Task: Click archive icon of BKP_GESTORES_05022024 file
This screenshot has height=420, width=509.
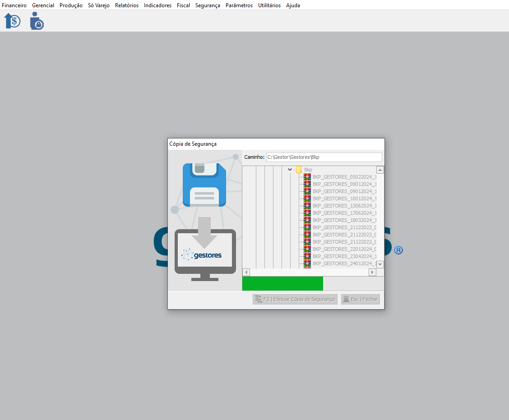Action: [307, 177]
